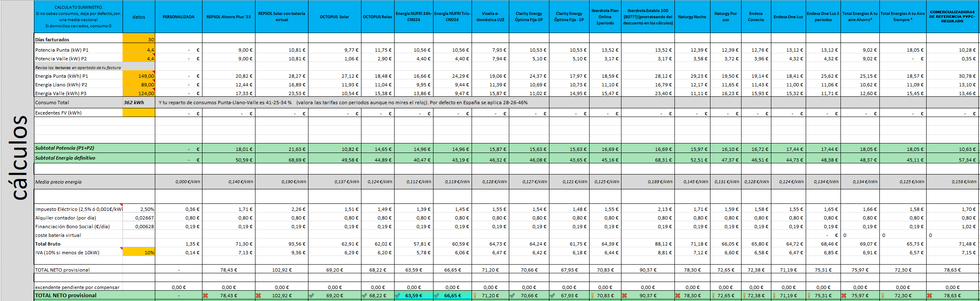Screen dimensions: 980x301
Task: Click the yellow exclamation icon beside 72,65 €
Action: click(x=713, y=296)
